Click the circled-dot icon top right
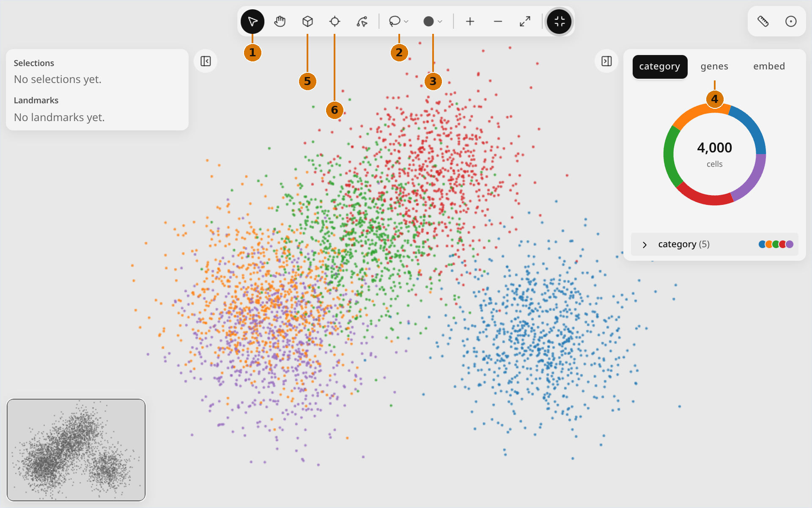This screenshot has width=812, height=508. [791, 22]
